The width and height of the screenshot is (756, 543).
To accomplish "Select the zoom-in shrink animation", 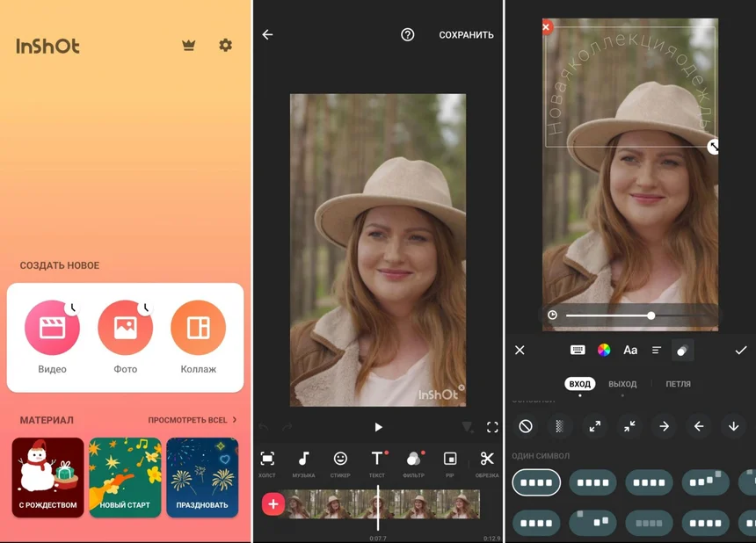I will [629, 426].
